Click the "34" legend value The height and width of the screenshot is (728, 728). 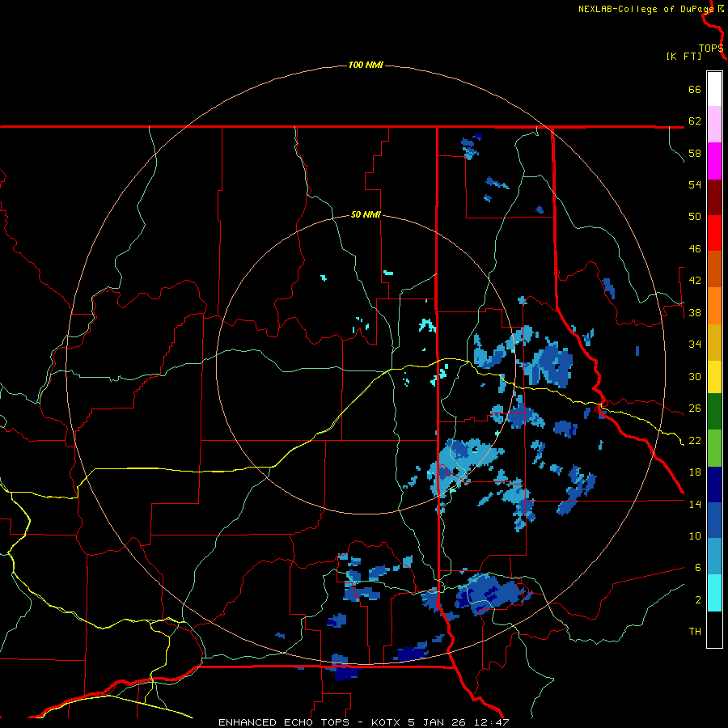[695, 345]
